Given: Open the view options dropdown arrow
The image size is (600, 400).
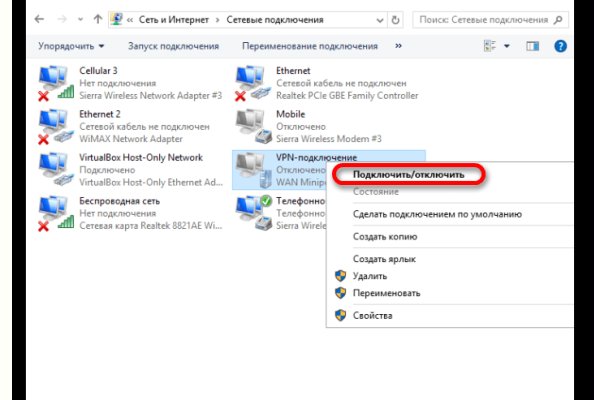Looking at the screenshot, I should 506,46.
